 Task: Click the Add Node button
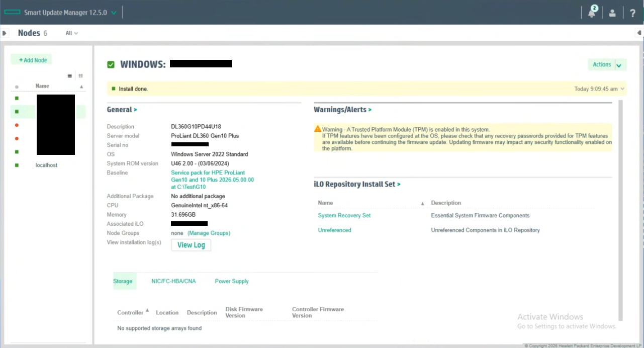pyautogui.click(x=32, y=60)
